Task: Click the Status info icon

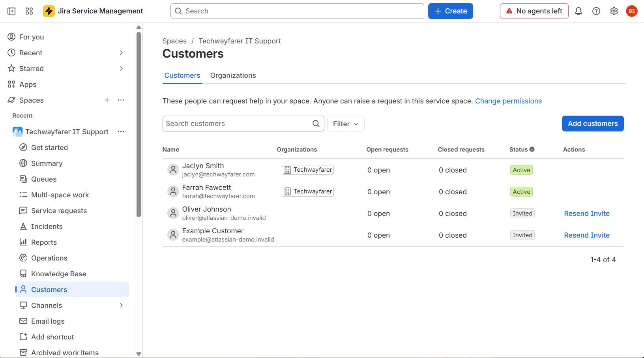Action: click(532, 149)
